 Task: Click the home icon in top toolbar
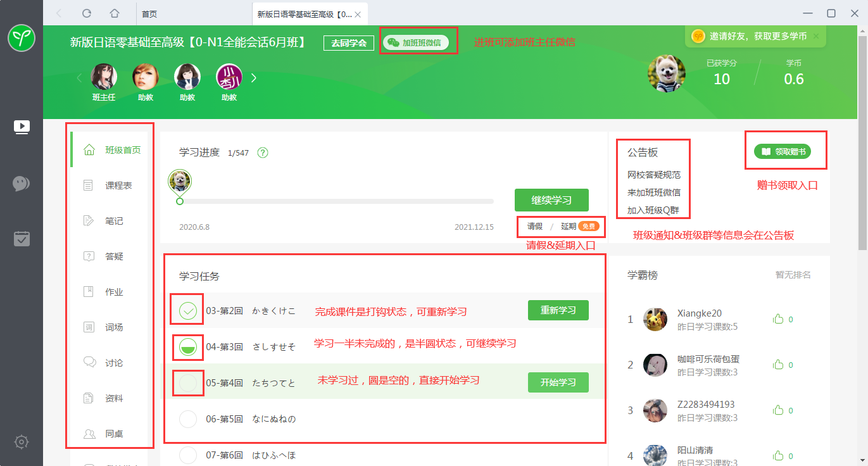coord(114,13)
